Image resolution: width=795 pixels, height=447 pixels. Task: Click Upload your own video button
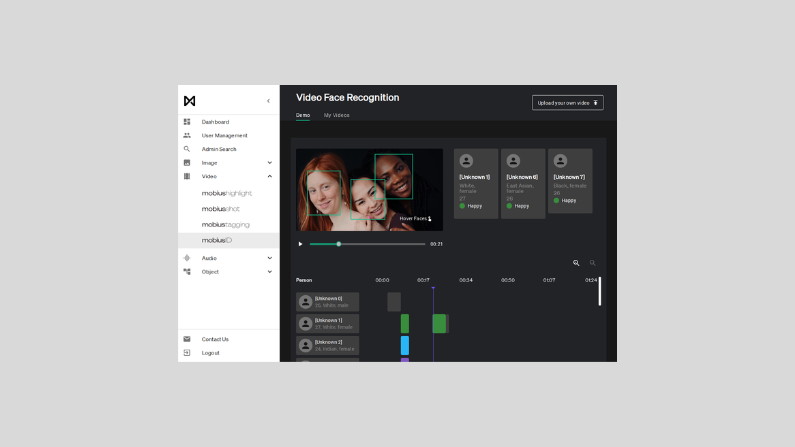click(567, 102)
